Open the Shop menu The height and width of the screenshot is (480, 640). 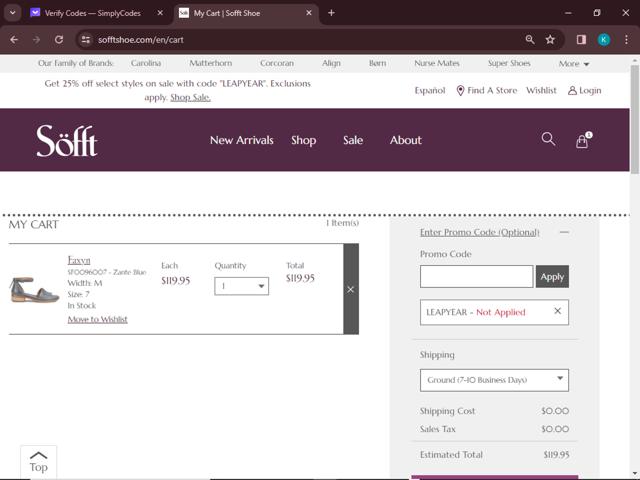pos(304,140)
